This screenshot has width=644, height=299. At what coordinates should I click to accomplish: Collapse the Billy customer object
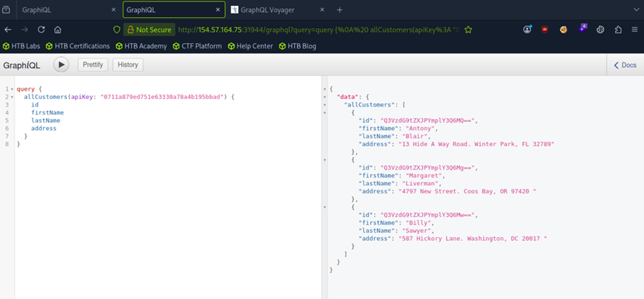325,207
